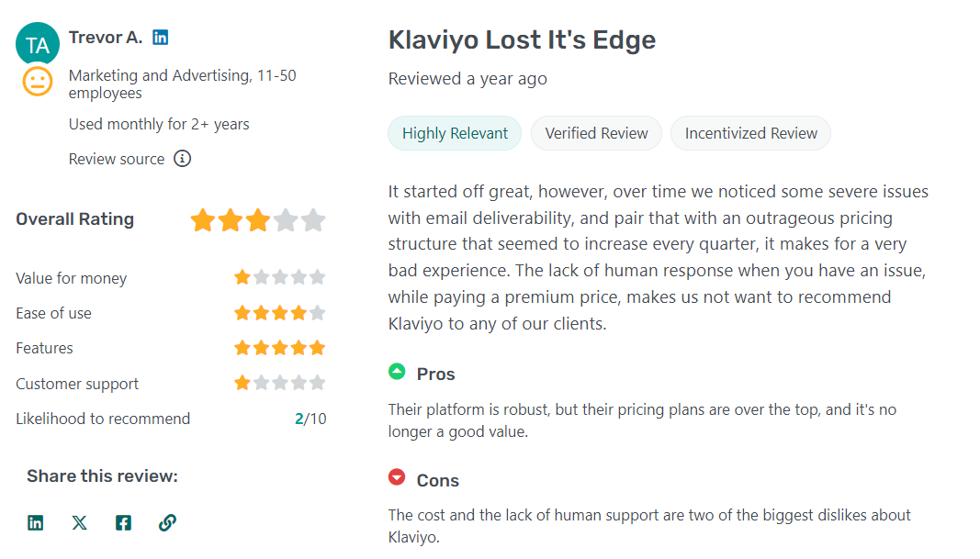This screenshot has height=559, width=980.
Task: Share the review on X
Action: coord(79,522)
